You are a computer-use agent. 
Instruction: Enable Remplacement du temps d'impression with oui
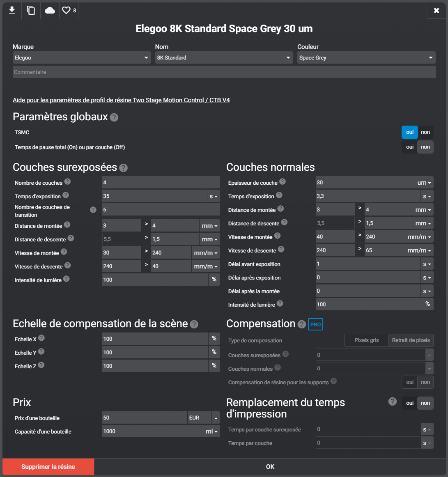[x=410, y=403]
